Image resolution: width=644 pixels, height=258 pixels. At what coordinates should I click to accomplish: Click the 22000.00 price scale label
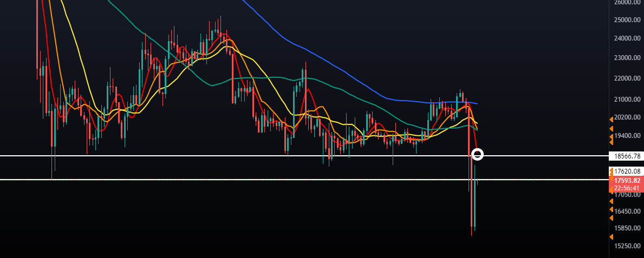click(x=627, y=78)
